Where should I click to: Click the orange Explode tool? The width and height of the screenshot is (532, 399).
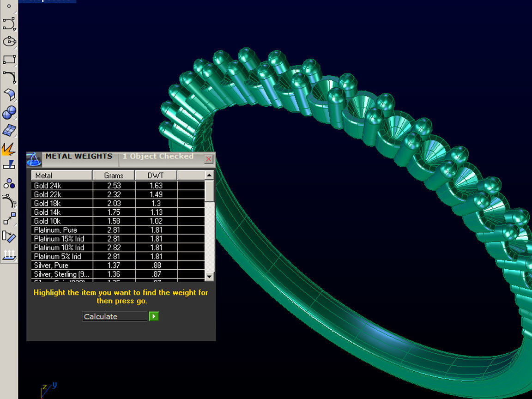pos(8,149)
